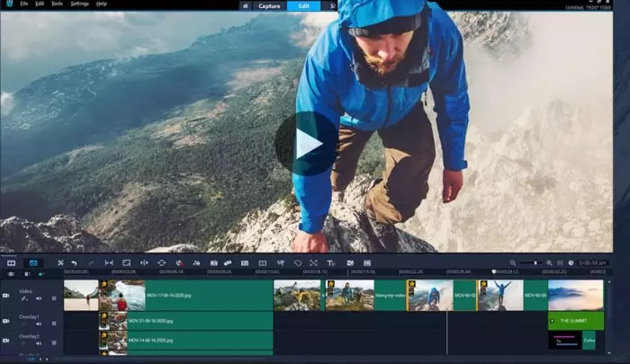Select THE SUMMIT title clip
Screen dimensions: 630x364
576,321
